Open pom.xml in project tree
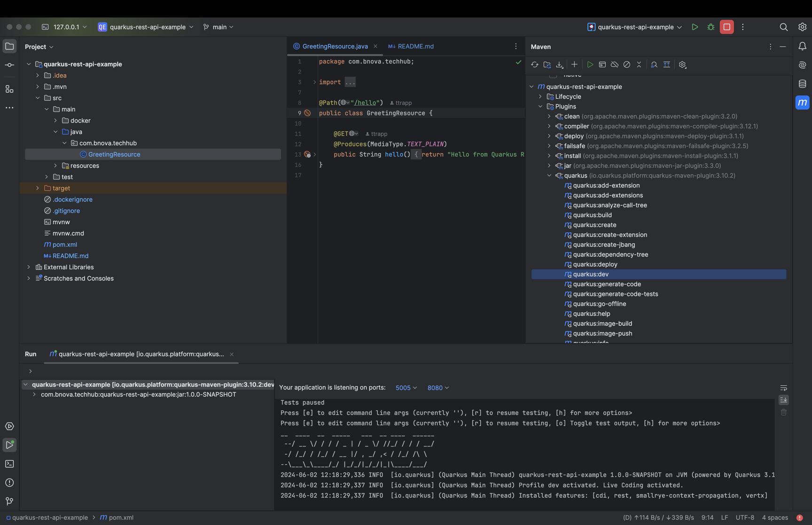This screenshot has height=525, width=812. pos(65,244)
